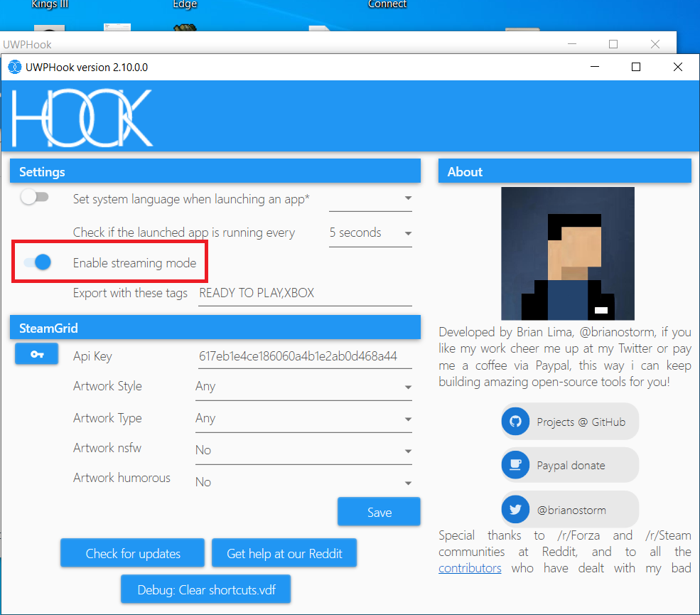
Task: Open the contributors link
Action: pos(470,568)
